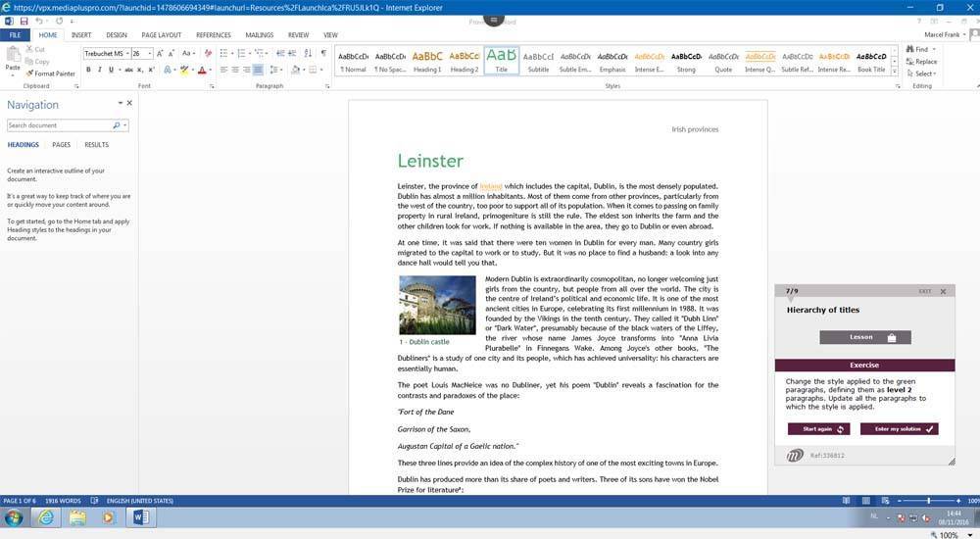The image size is (980, 539).
Task: Click the 'Enter my solution' button
Action: [x=899, y=429]
